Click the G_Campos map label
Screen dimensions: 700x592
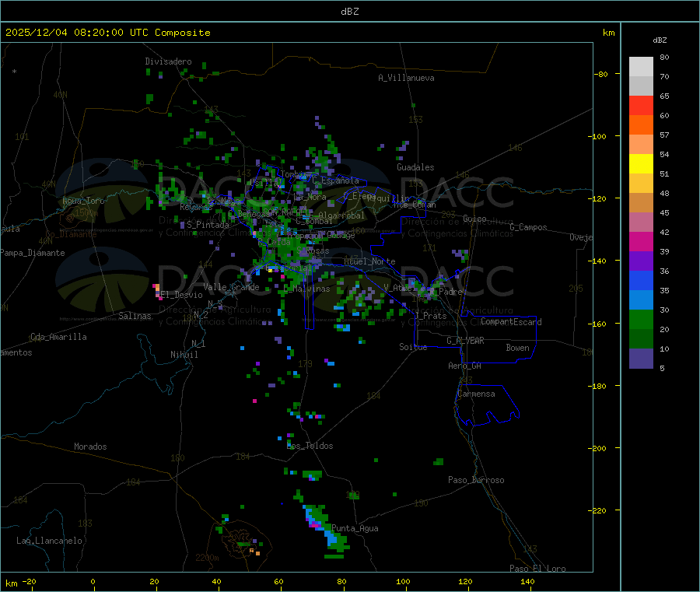(x=529, y=227)
